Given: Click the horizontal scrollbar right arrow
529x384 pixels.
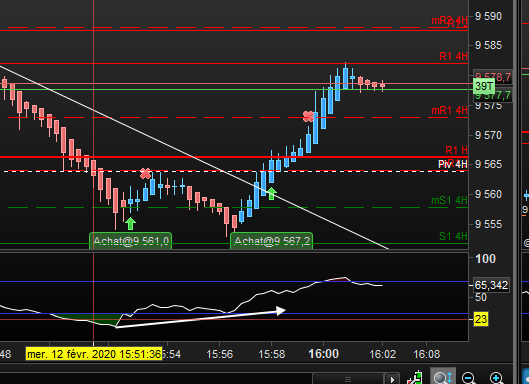Looking at the screenshot, I should (x=392, y=379).
